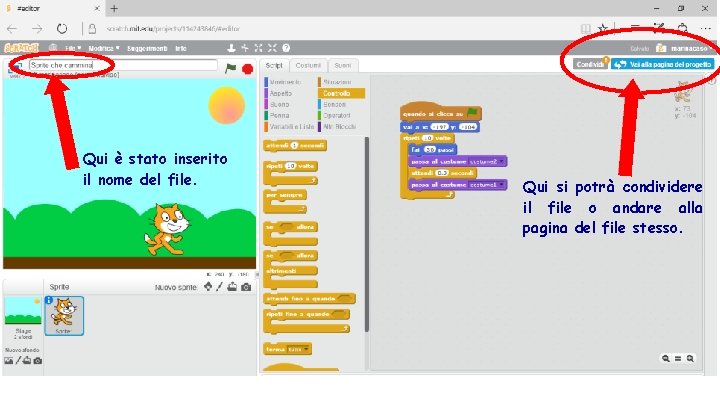Select the Variabili e Liste category
Image resolution: width=720 pixels, height=405 pixels.
[x=289, y=126]
